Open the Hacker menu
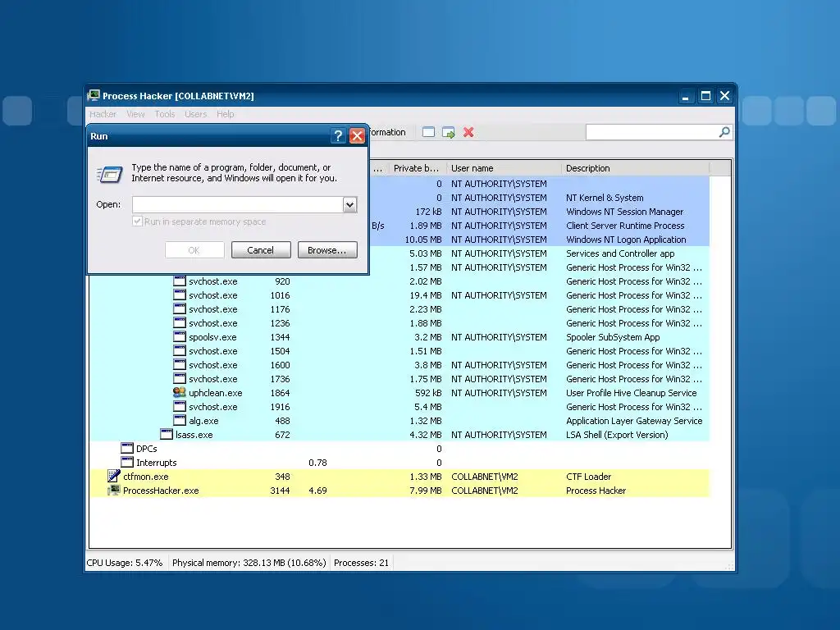This screenshot has height=630, width=840. click(103, 114)
